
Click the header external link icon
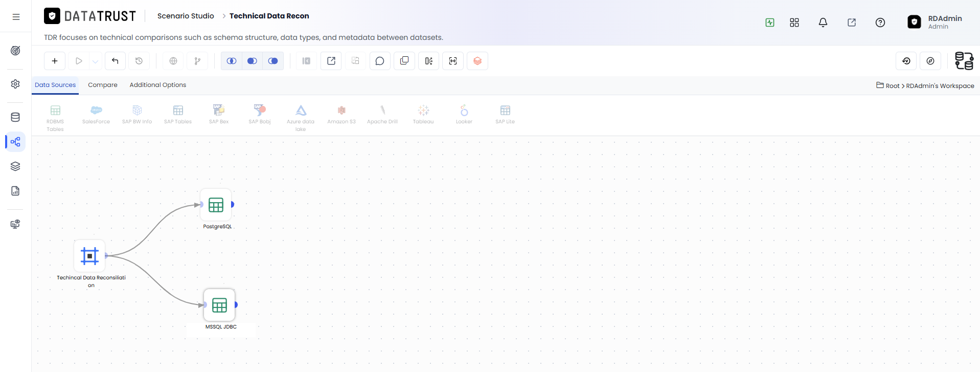click(x=852, y=23)
